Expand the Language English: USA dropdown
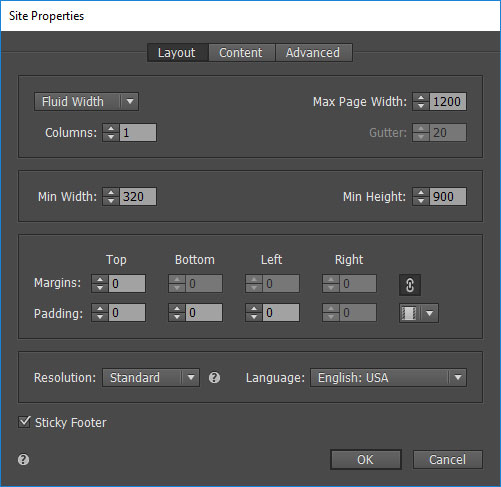This screenshot has width=501, height=487. 388,378
